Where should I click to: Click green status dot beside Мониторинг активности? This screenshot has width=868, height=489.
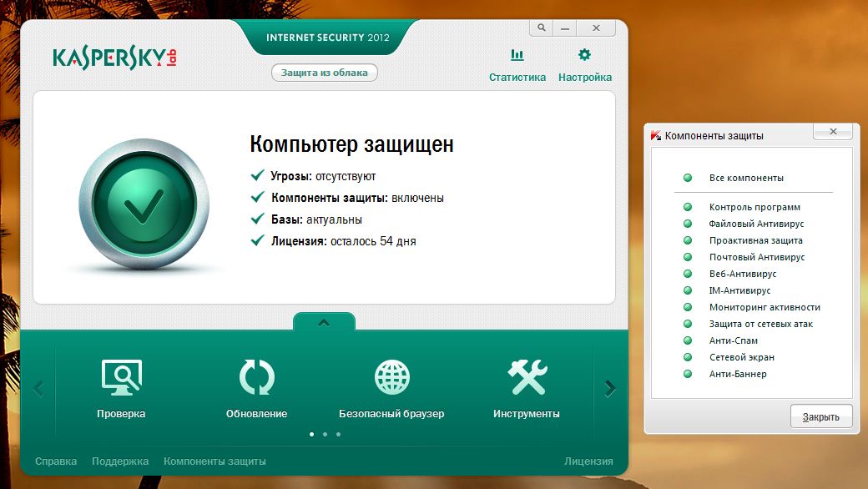click(x=688, y=307)
